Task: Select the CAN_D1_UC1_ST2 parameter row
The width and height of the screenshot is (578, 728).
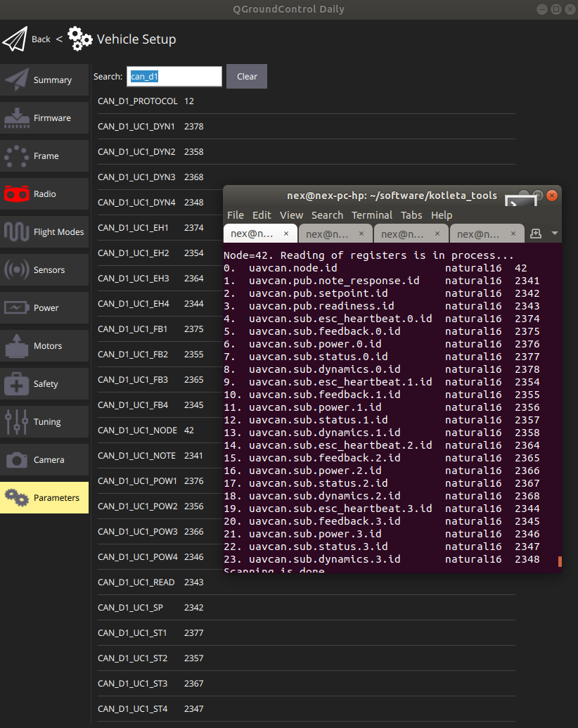Action: click(307, 658)
